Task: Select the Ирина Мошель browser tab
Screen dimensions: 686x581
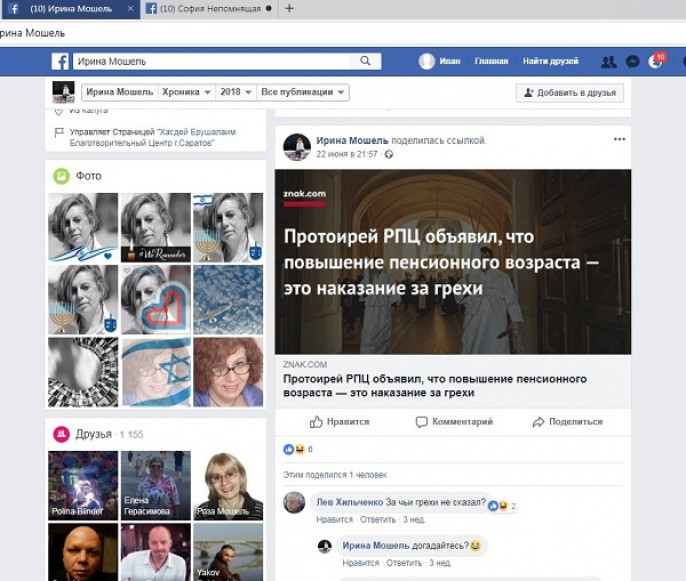Action: coord(71,9)
